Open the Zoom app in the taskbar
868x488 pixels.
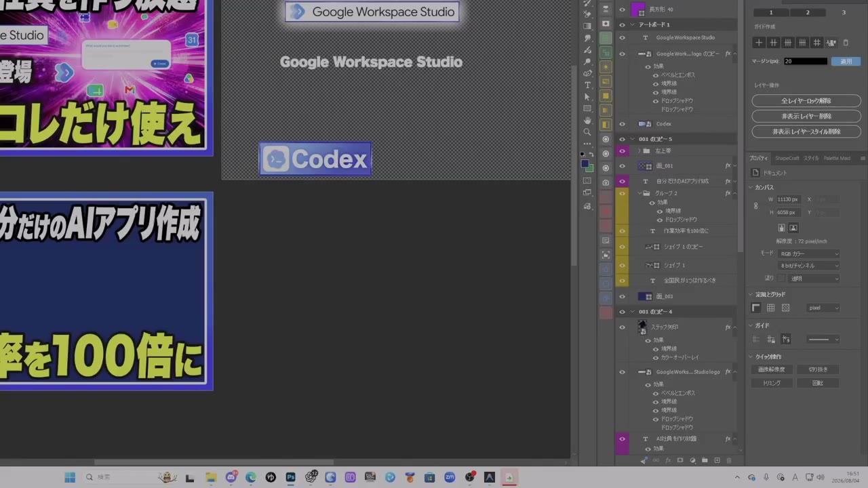point(450,478)
